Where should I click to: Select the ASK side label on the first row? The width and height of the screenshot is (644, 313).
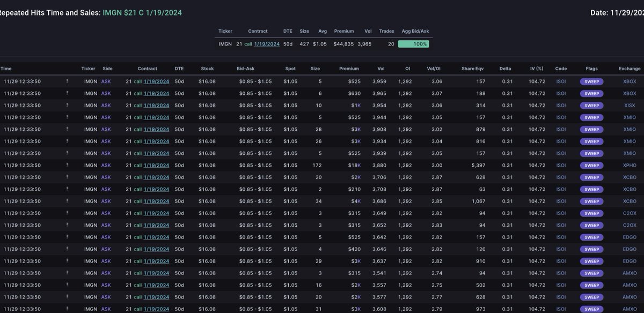pyautogui.click(x=106, y=81)
